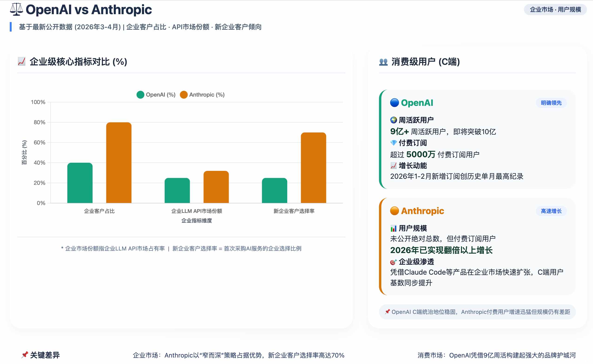The height and width of the screenshot is (364, 593).
Task: Click the diamond icon beside 付费订阅
Action: [x=393, y=143]
